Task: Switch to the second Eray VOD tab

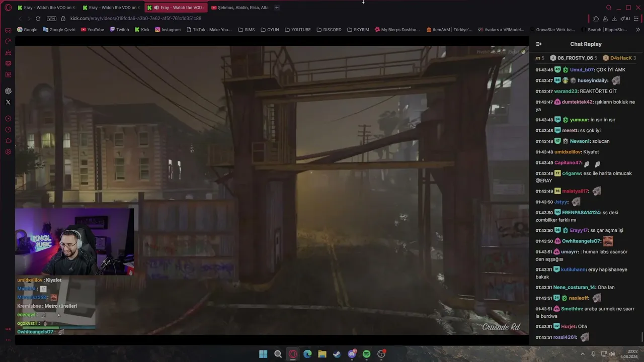Action: click(x=111, y=8)
